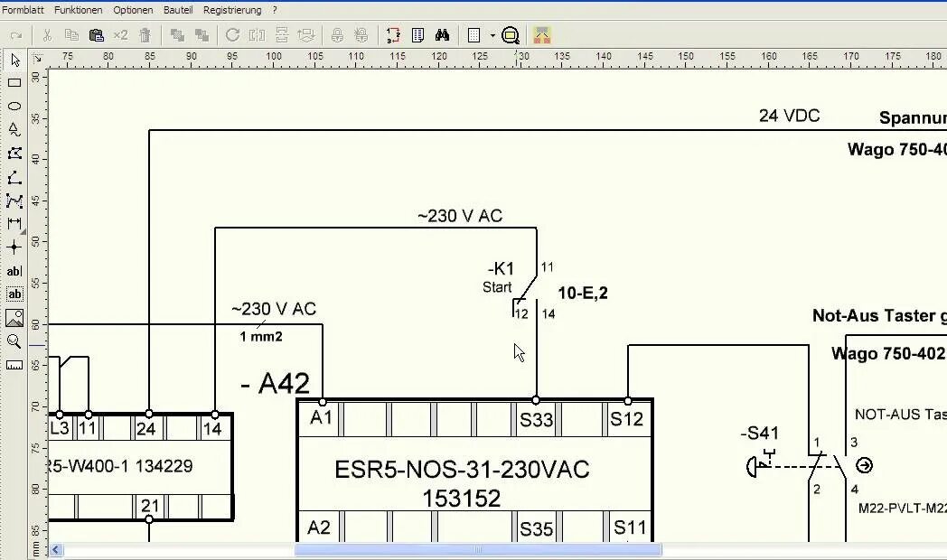Viewport: 947px width, 560px height.
Task: Click the 10-E,2 cross reference text
Action: (x=583, y=294)
